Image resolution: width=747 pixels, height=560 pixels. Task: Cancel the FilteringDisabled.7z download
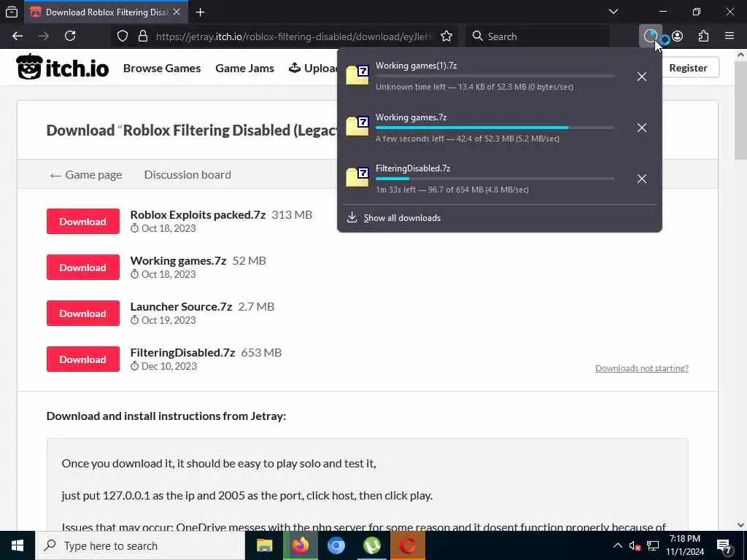[x=642, y=179]
